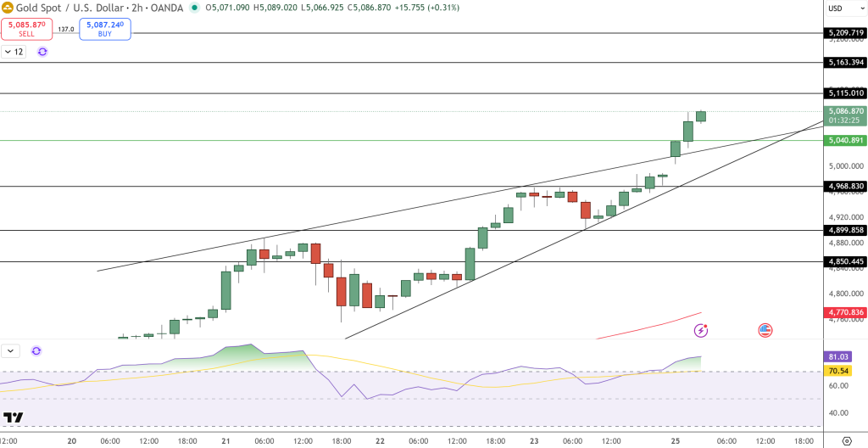Viewport: 868px width, 448px height.
Task: Click the current price label 5,086.870
Action: tap(844, 111)
